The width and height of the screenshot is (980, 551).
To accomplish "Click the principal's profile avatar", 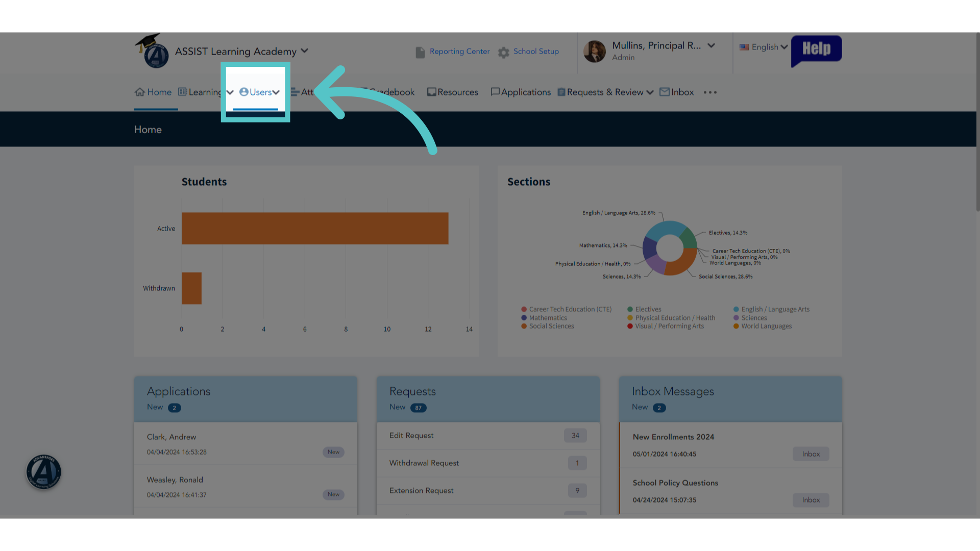I will 595,52.
